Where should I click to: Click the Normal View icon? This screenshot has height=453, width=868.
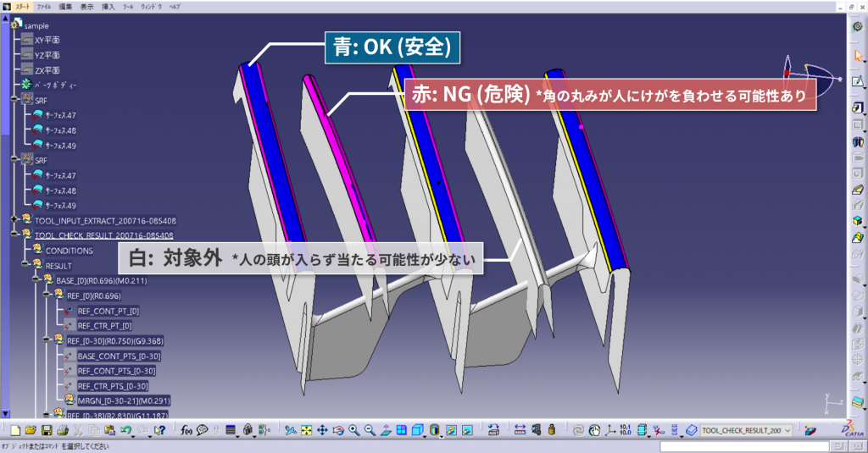pyautogui.click(x=386, y=430)
